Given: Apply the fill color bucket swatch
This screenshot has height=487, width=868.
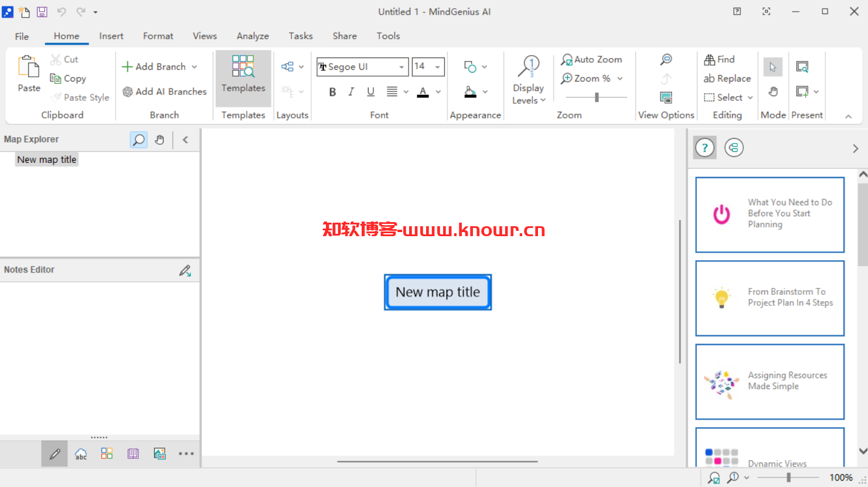Looking at the screenshot, I should (470, 92).
